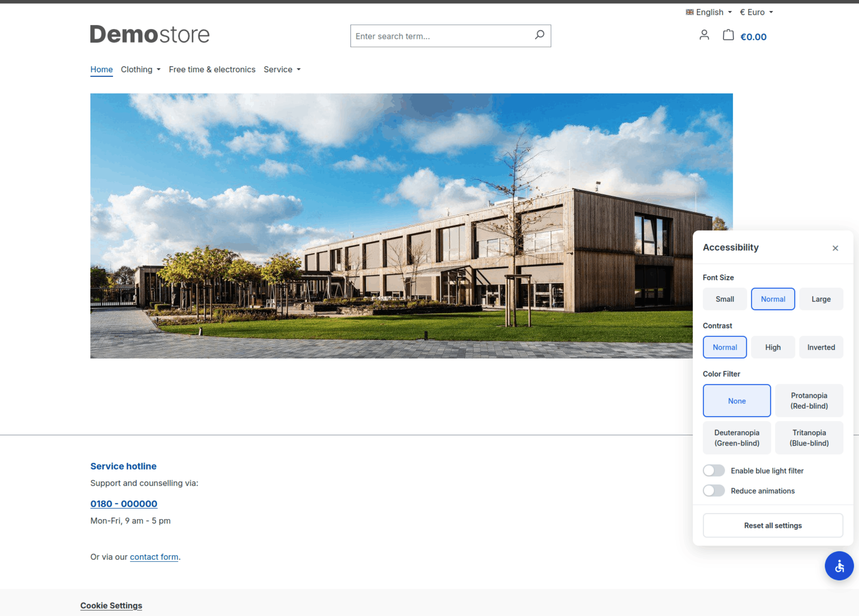The height and width of the screenshot is (616, 859).
Task: Expand the Service menu
Action: [282, 69]
